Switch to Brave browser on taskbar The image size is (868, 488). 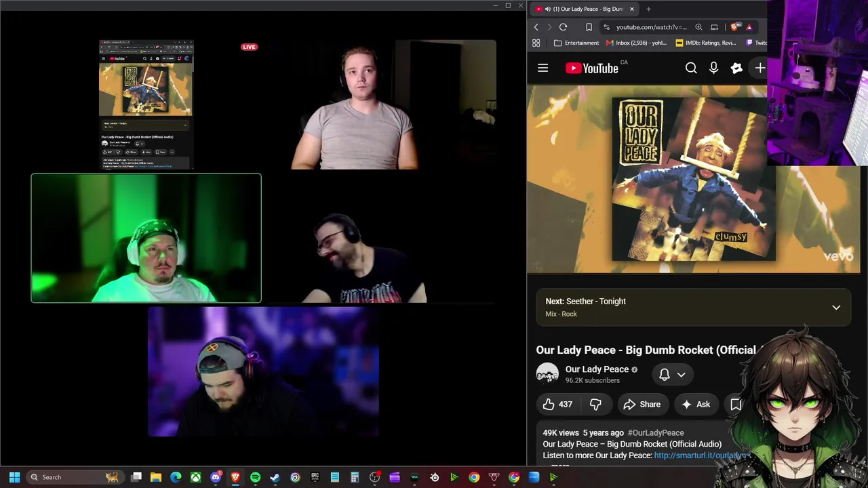pyautogui.click(x=235, y=477)
